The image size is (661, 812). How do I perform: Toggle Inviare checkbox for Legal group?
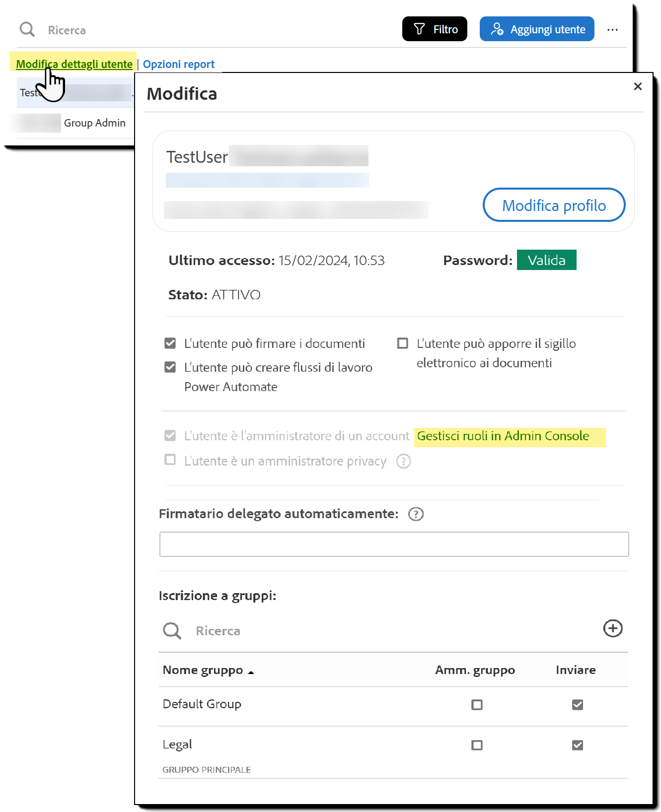click(x=577, y=745)
